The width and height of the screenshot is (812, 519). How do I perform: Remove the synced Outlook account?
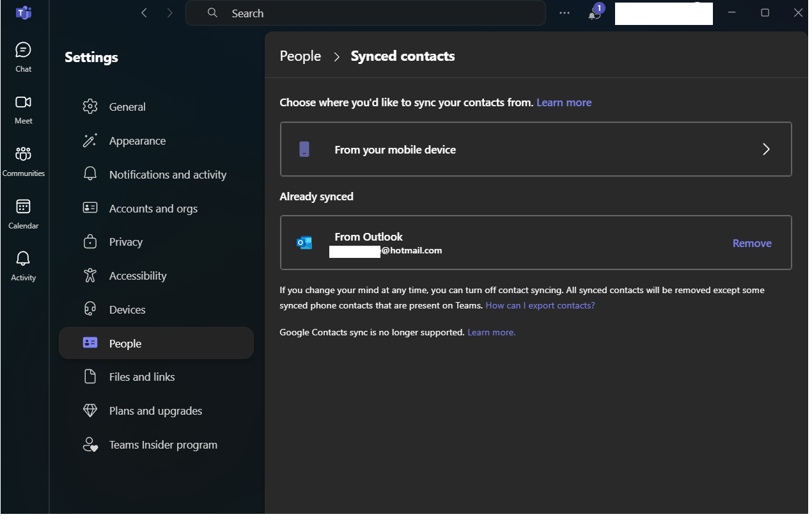tap(752, 243)
